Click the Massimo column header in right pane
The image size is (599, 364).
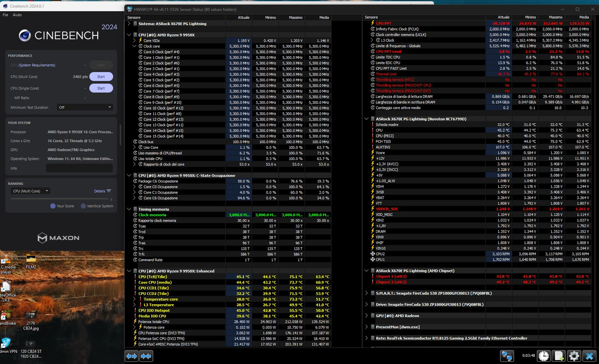coord(552,18)
